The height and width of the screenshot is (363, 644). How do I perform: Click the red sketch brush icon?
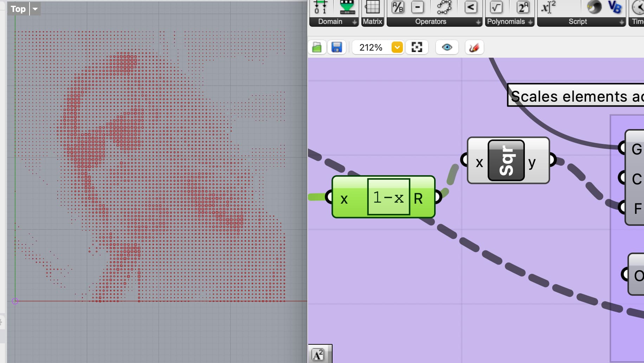pyautogui.click(x=474, y=47)
